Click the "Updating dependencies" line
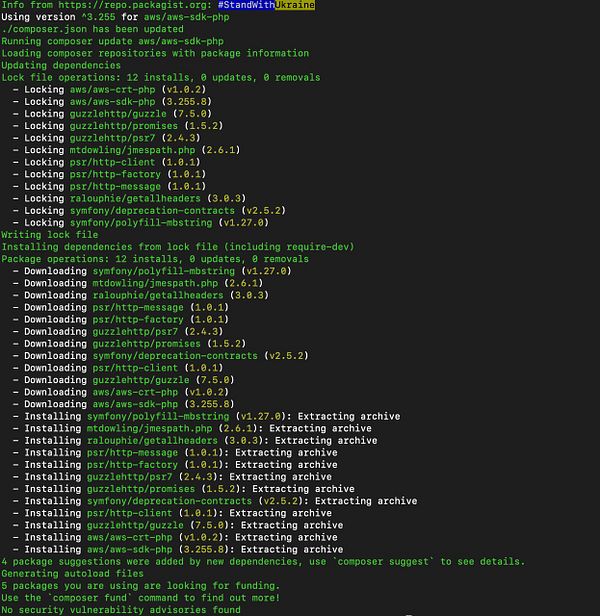 point(61,66)
